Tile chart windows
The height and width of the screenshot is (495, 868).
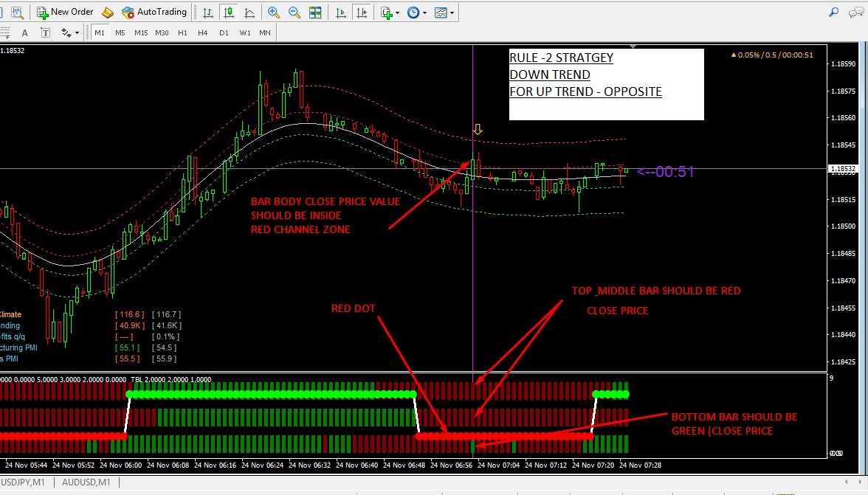[316, 12]
